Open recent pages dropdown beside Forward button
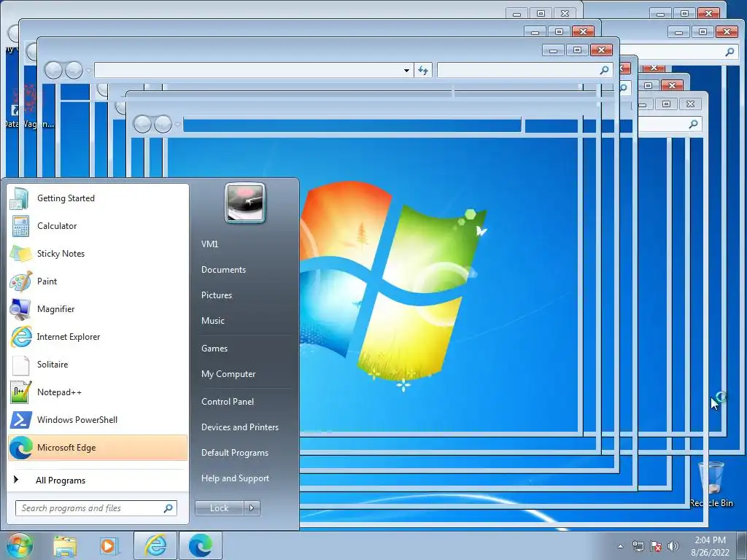 (88, 71)
